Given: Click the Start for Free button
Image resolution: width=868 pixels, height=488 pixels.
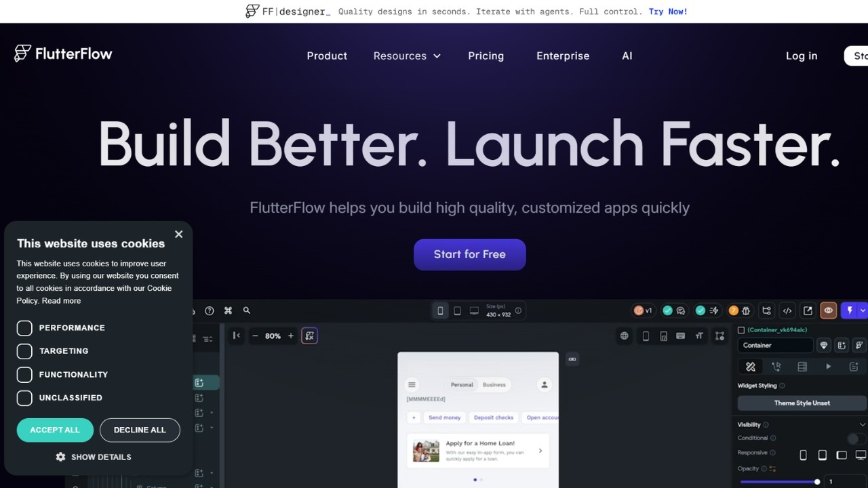Looking at the screenshot, I should [x=470, y=254].
